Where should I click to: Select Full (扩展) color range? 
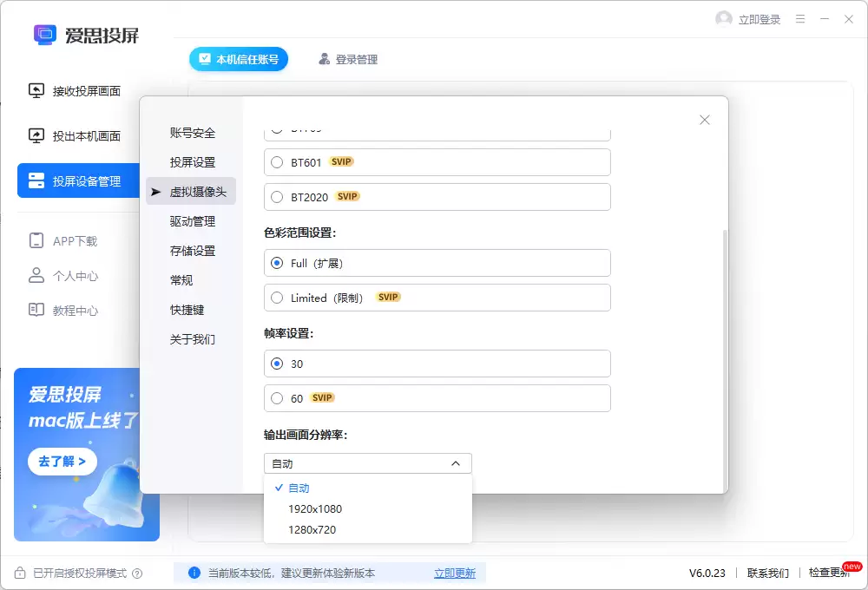(x=277, y=263)
